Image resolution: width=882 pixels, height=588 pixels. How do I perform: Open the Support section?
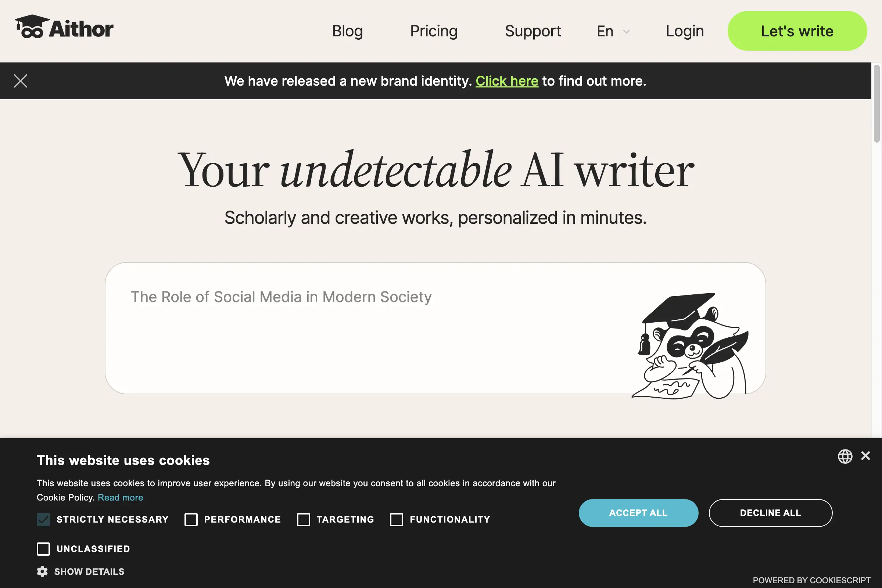(533, 31)
